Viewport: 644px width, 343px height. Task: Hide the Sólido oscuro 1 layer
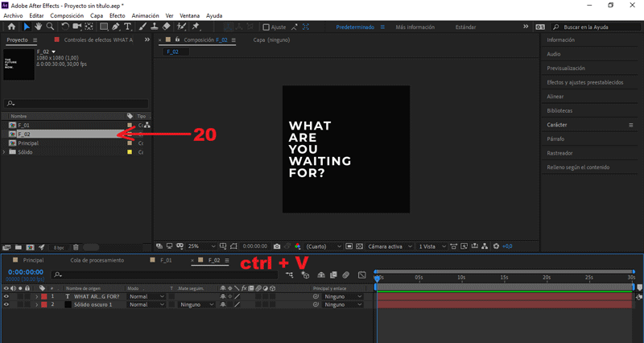[6, 304]
